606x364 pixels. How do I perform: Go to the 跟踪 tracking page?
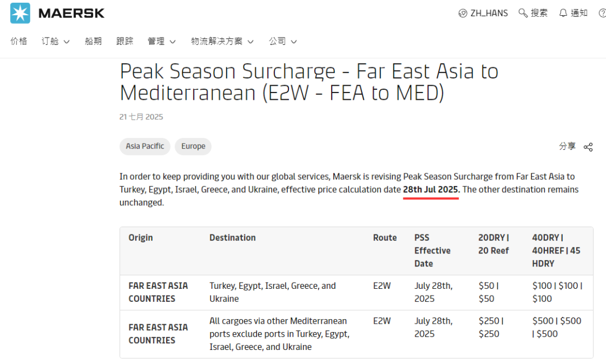tap(125, 41)
